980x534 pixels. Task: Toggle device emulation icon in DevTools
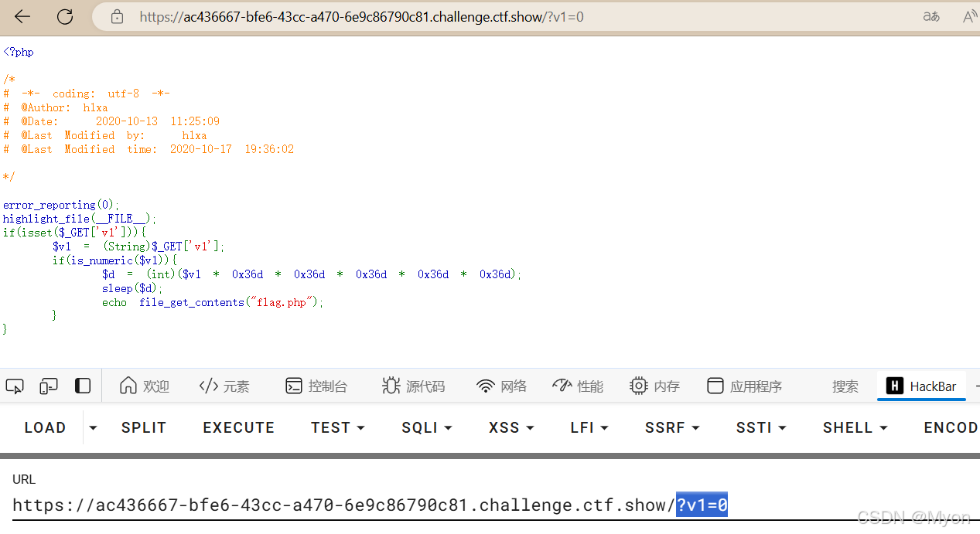(49, 386)
